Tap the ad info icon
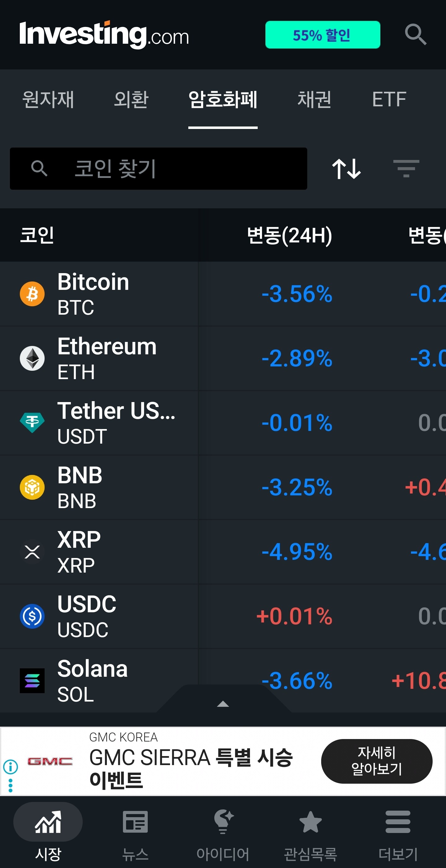The height and width of the screenshot is (868, 446). pos(11,767)
